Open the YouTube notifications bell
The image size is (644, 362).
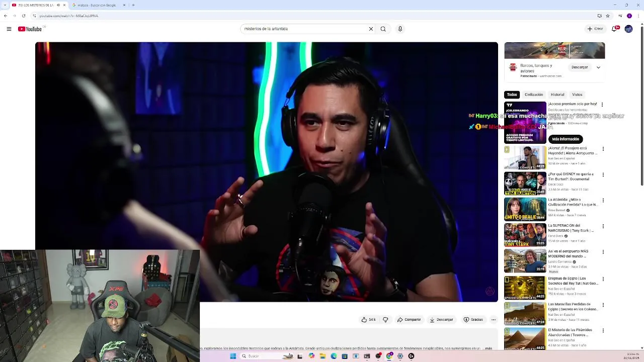click(x=614, y=29)
